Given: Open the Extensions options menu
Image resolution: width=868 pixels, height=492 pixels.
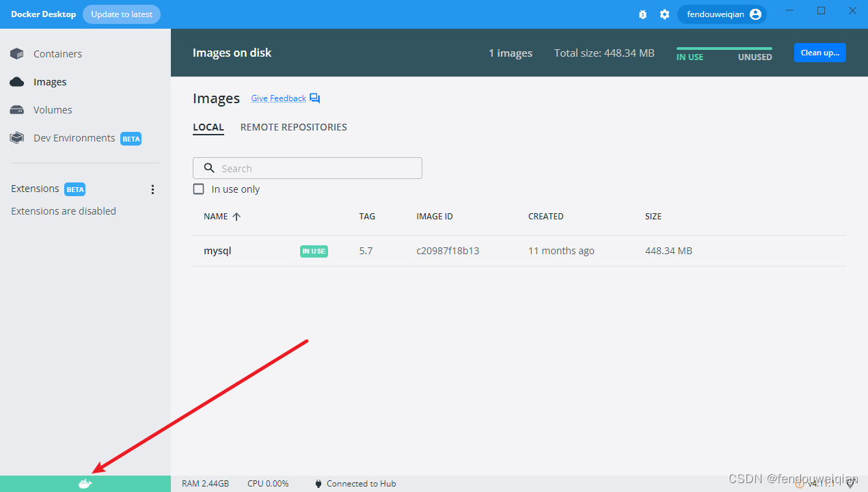Looking at the screenshot, I should pos(152,189).
